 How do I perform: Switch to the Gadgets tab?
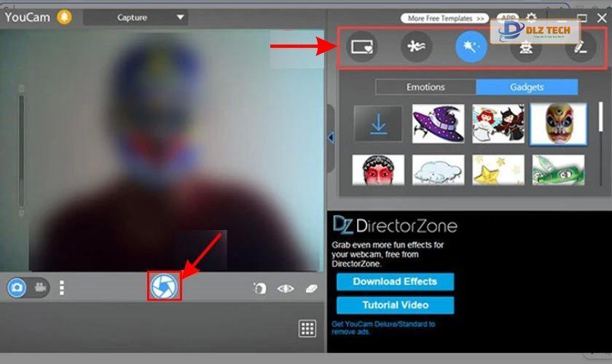(x=527, y=87)
